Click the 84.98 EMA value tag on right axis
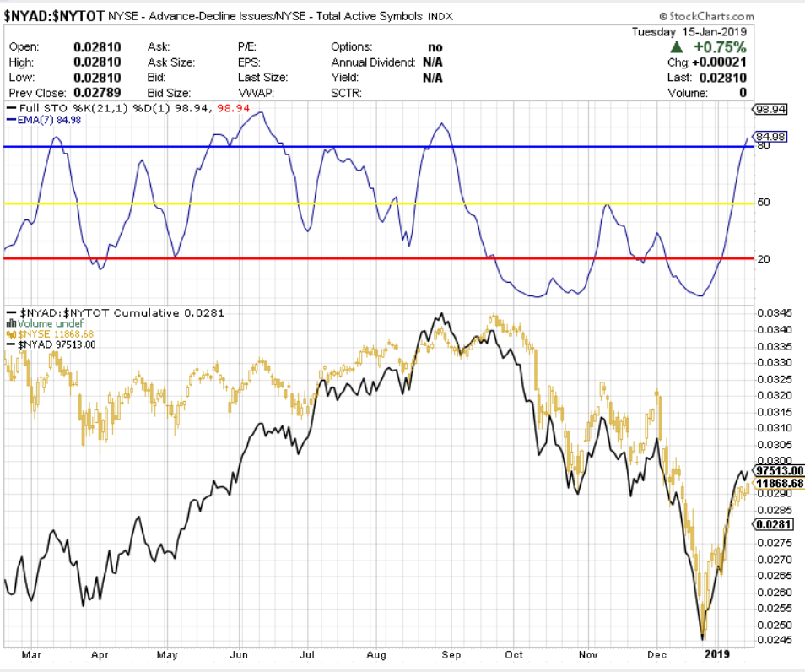This screenshot has height=672, width=805. [771, 137]
